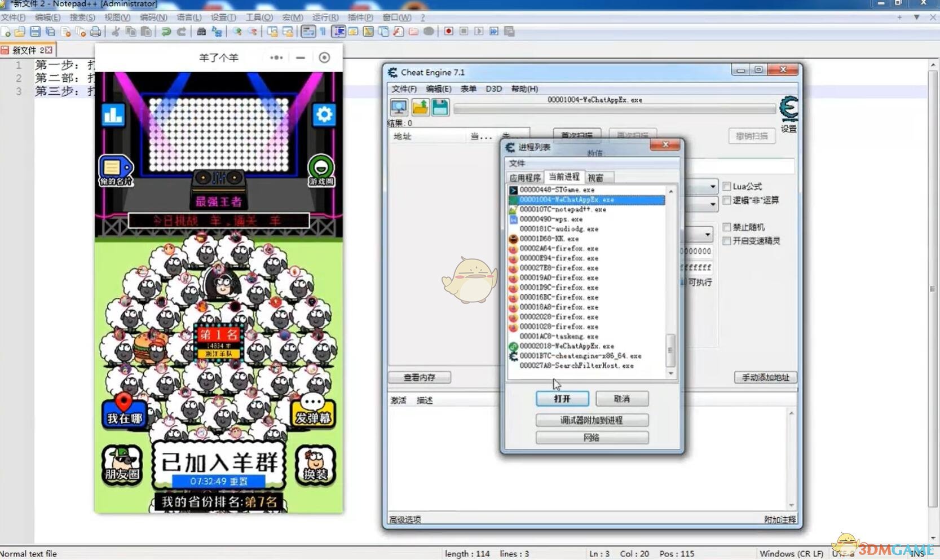Screen dimensions: 940x560
Task: Click the 打开 button in process list
Action: (562, 399)
